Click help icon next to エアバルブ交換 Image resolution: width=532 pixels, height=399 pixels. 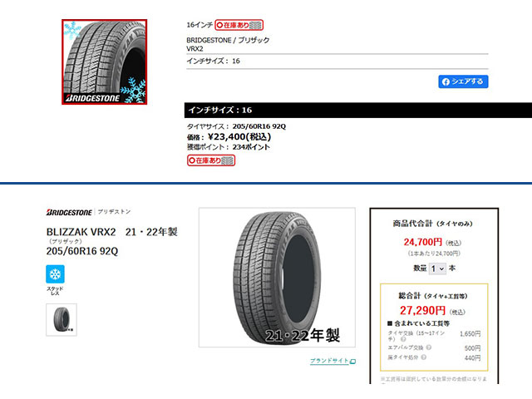tap(429, 347)
